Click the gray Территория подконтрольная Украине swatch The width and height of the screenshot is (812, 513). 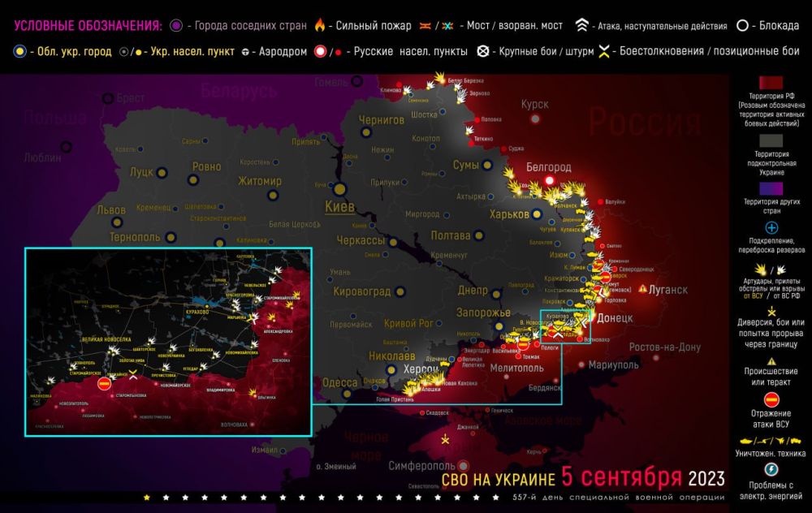click(x=771, y=140)
